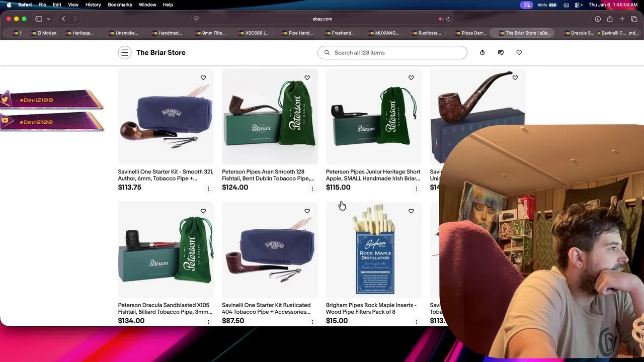Open the History menu

pyautogui.click(x=93, y=5)
